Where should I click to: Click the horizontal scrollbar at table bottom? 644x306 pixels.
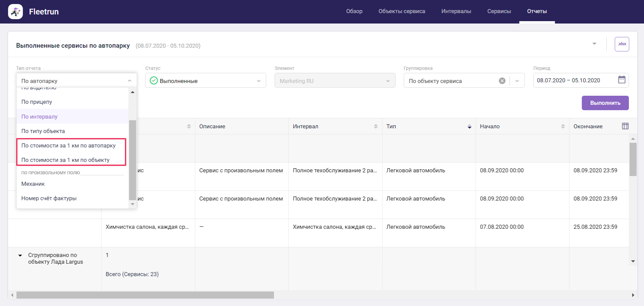[145, 295]
